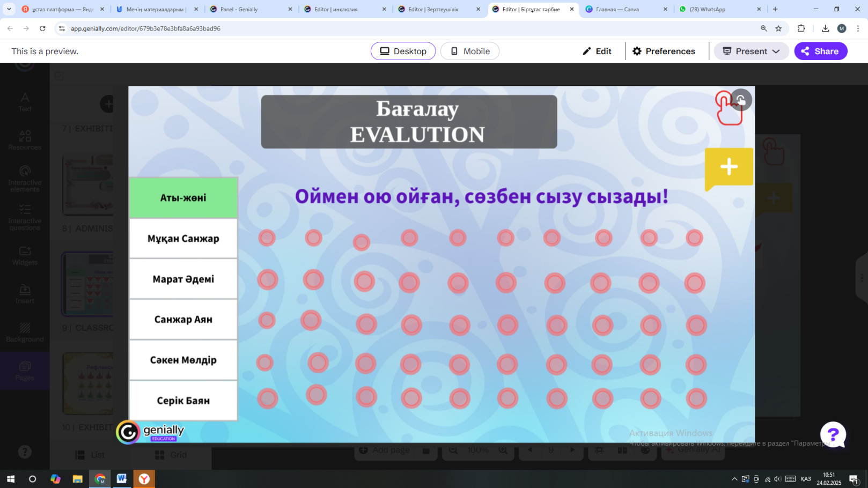868x488 pixels.
Task: Click the Бағалау EVALUTION title banner
Action: [x=409, y=122]
